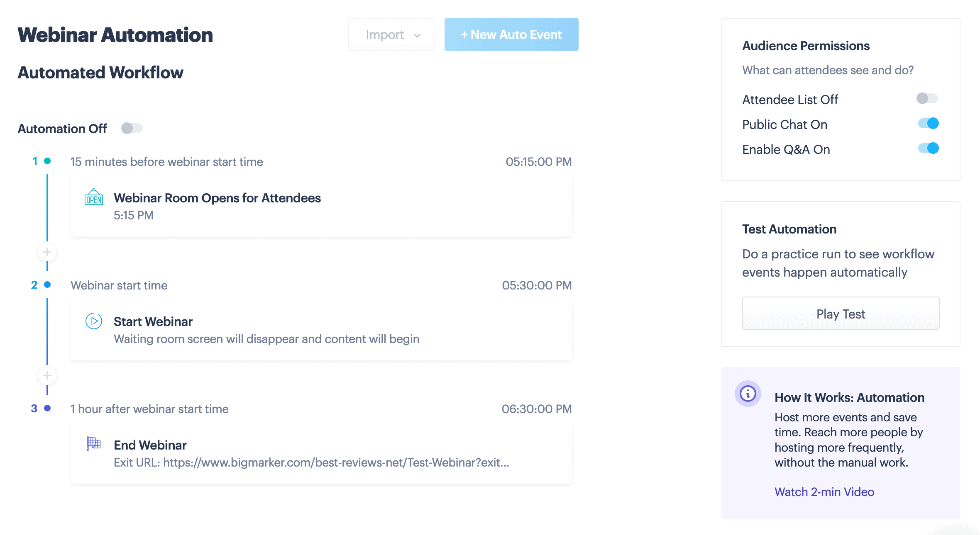
Task: Click the step 1 timeline dot
Action: [x=47, y=161]
